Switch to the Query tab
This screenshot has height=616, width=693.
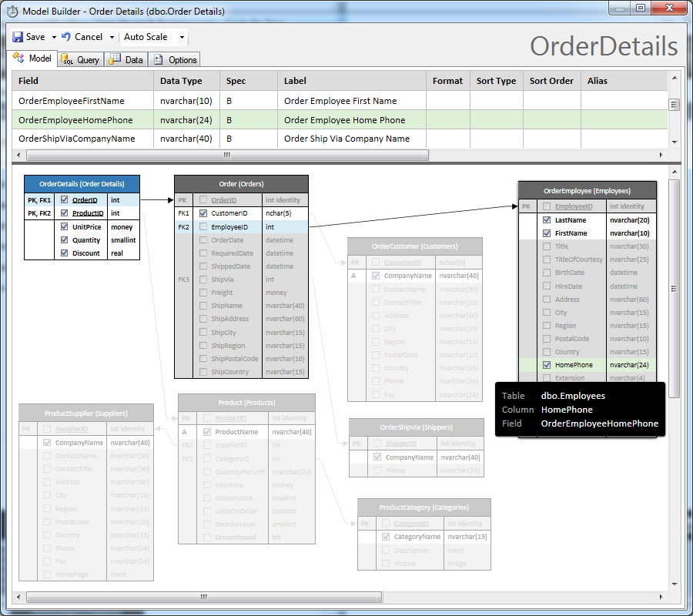pos(81,59)
